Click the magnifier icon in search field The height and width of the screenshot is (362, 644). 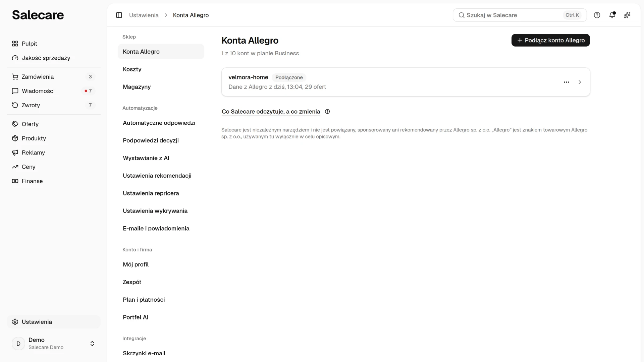(462, 15)
